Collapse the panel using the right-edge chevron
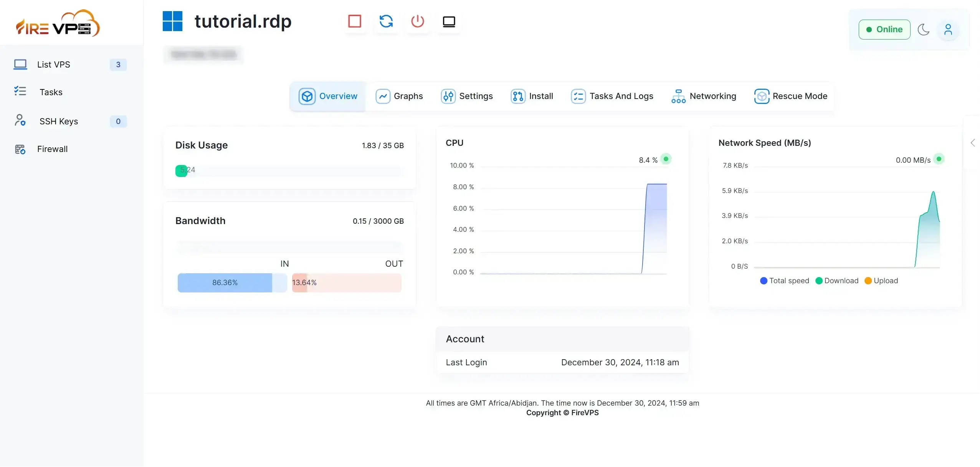Viewport: 980px width, 467px height. 973,142
